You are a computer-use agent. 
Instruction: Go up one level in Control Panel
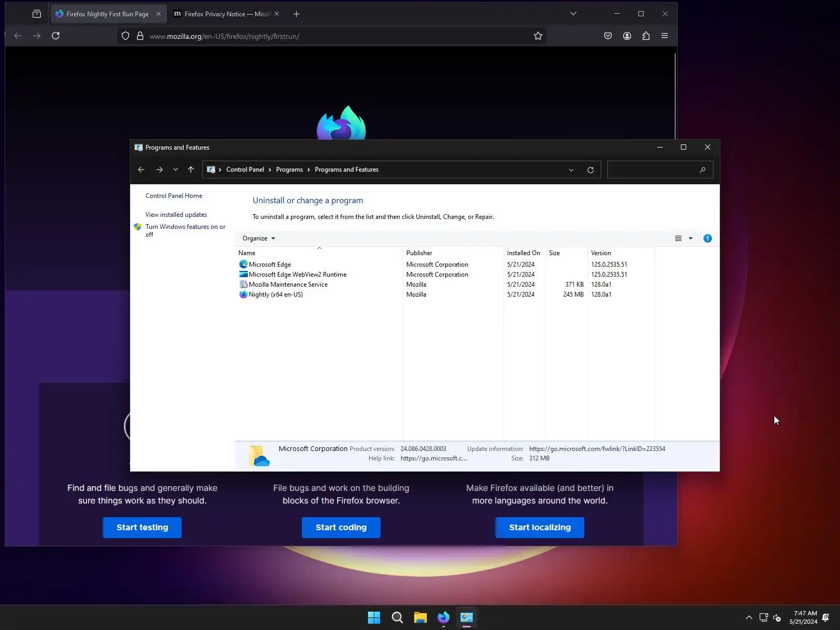click(x=191, y=170)
